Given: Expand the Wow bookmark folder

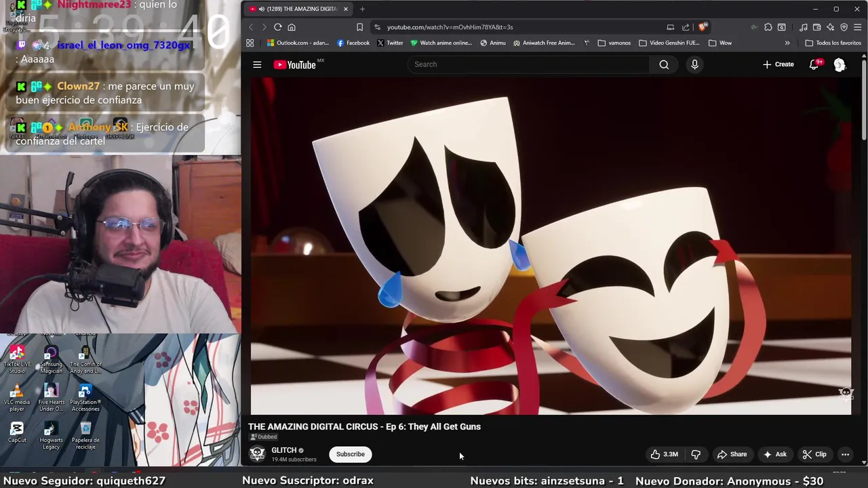Looking at the screenshot, I should point(720,43).
